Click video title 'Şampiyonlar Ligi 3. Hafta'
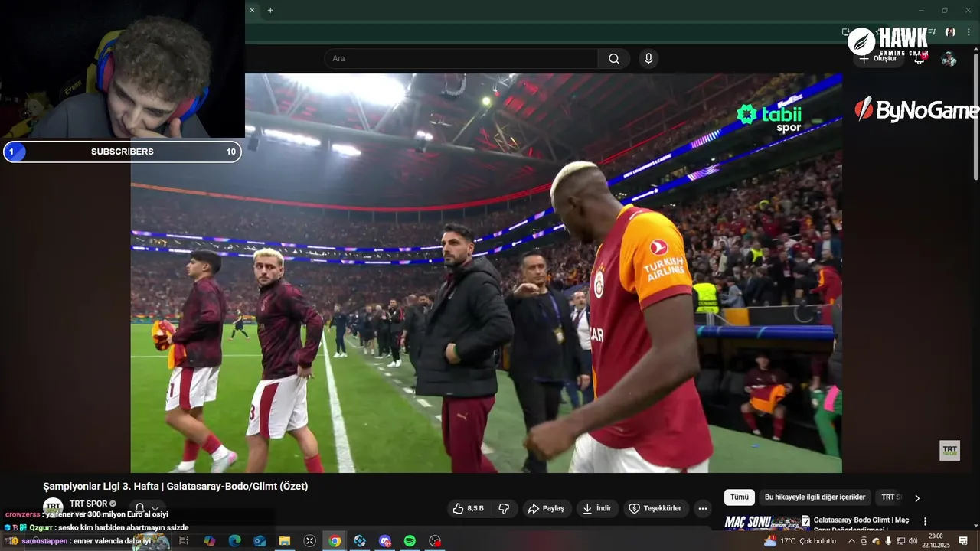Image resolution: width=980 pixels, height=551 pixels. pos(175,486)
